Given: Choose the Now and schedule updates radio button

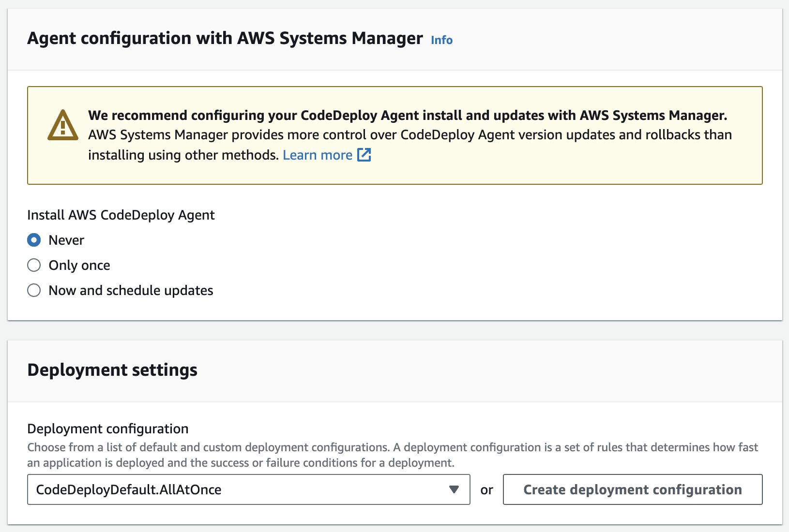Looking at the screenshot, I should [x=34, y=290].
